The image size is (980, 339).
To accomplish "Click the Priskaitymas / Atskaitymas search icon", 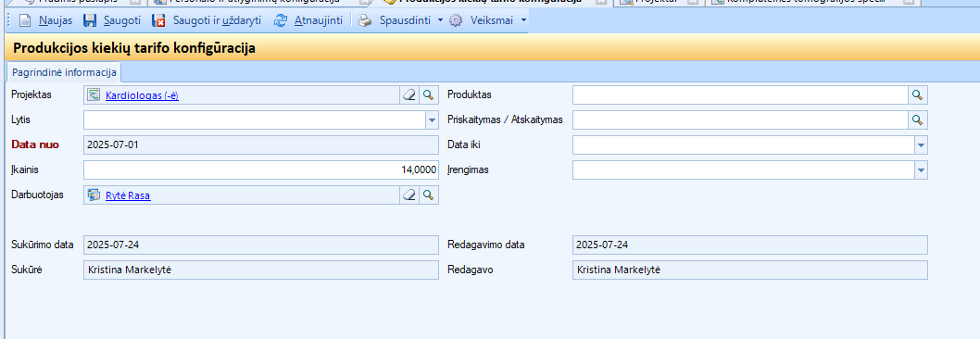I will coord(918,120).
